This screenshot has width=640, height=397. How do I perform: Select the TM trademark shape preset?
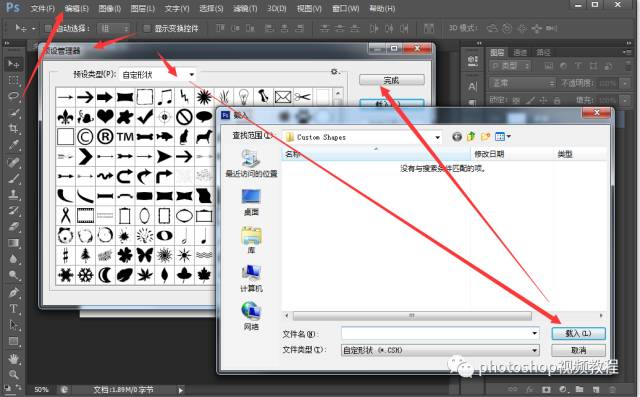[125, 137]
